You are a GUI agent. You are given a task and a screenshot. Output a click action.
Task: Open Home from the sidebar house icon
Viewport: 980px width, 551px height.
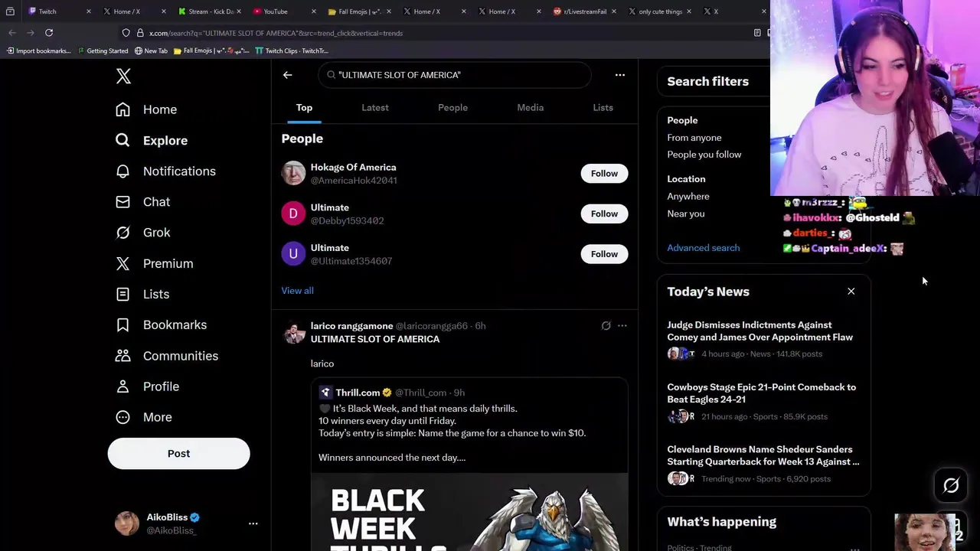[x=122, y=109]
